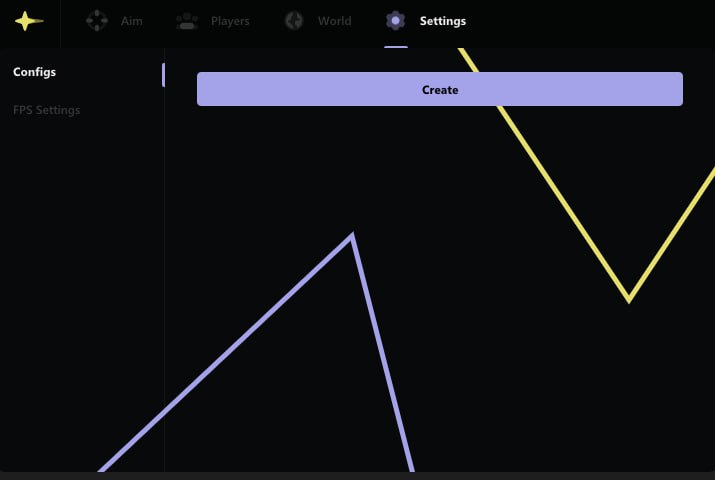
Task: Click the peak of the purple line
Action: pos(351,237)
